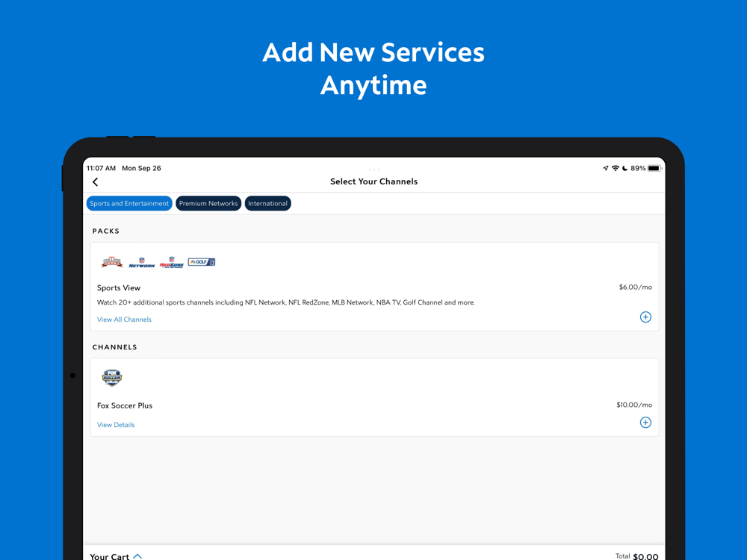
Task: Click the CHANNELS section heading
Action: coord(115,347)
